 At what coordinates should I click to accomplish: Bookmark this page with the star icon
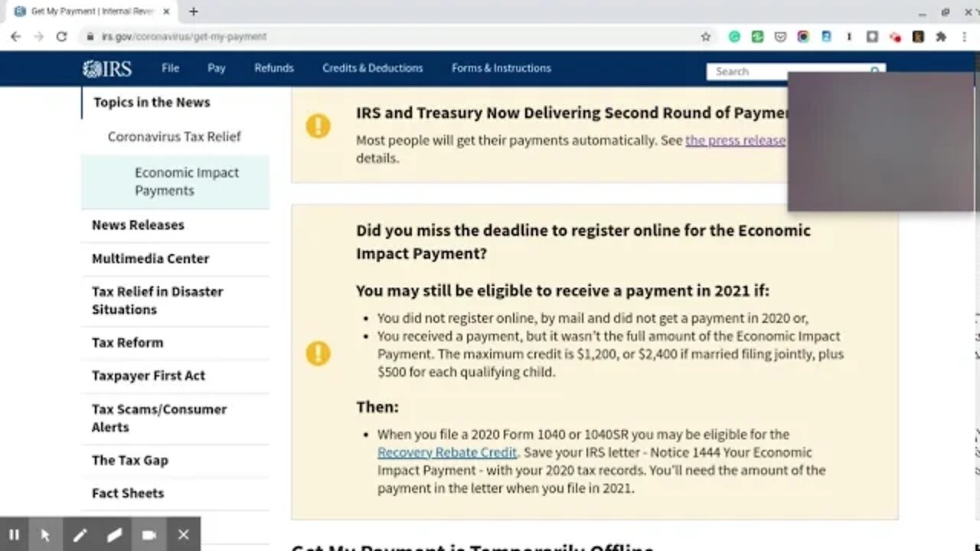[x=706, y=36]
